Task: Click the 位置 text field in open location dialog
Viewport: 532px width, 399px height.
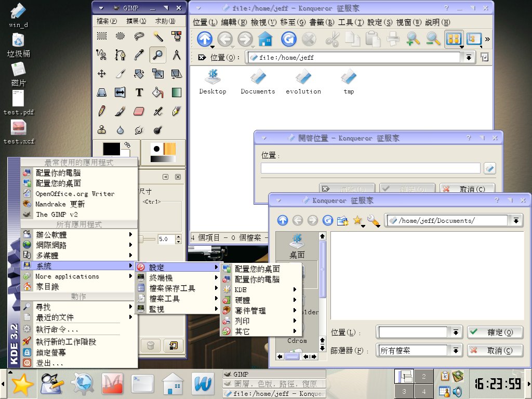Action: [x=370, y=168]
